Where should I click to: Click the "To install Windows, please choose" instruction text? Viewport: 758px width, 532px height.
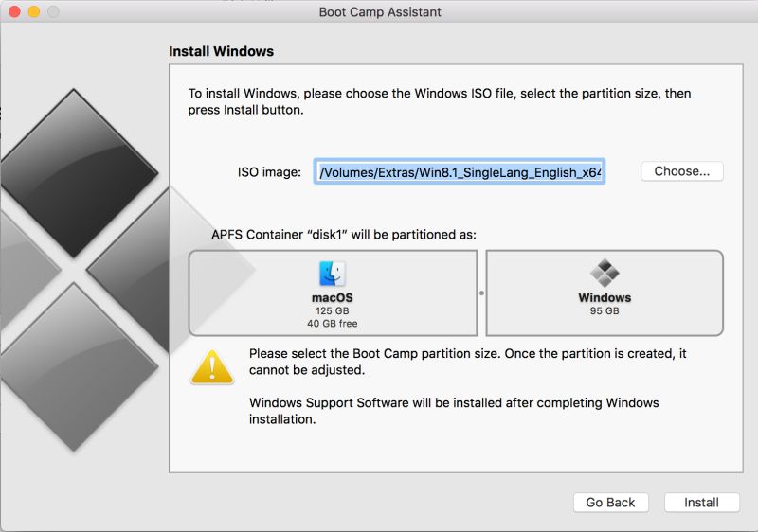click(x=440, y=101)
